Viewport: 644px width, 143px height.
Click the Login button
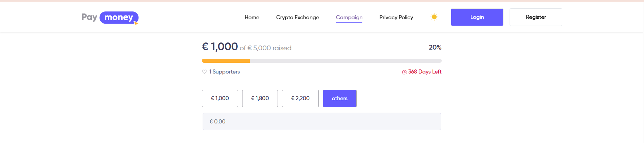tap(477, 17)
